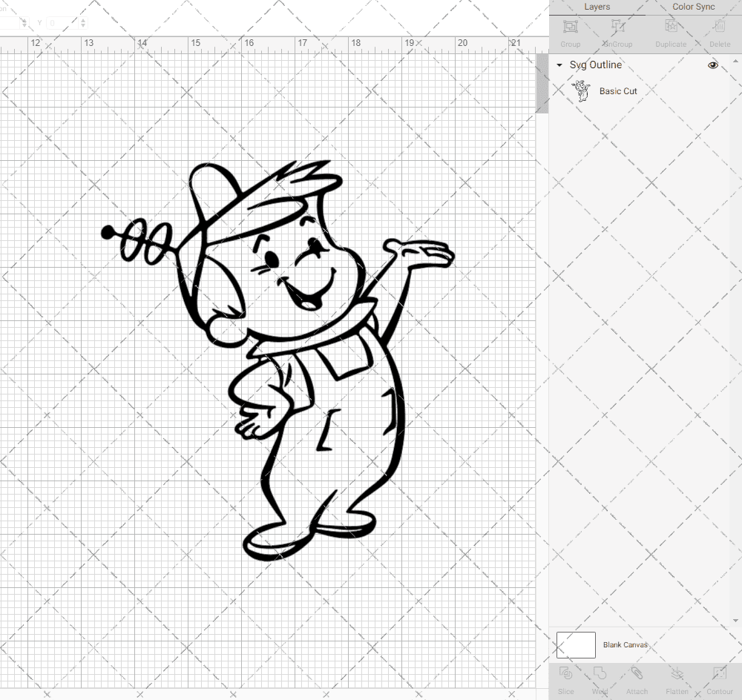
Task: Click the Basic Cut layer thumbnail
Action: click(582, 90)
